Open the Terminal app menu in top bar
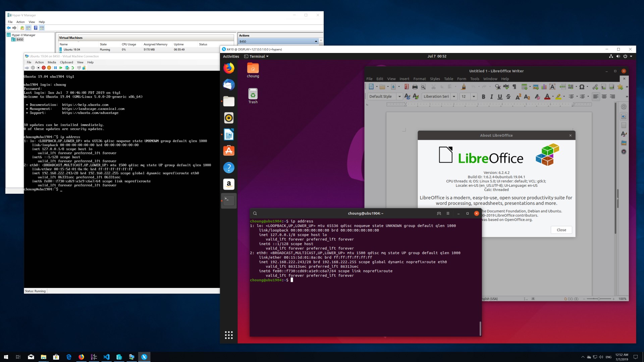This screenshot has width=644, height=362. pyautogui.click(x=257, y=56)
